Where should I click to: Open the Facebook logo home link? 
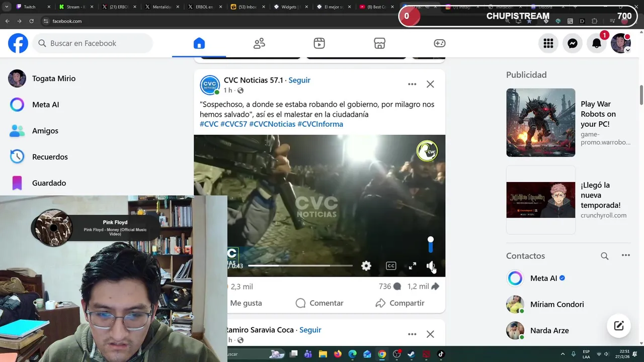18,43
